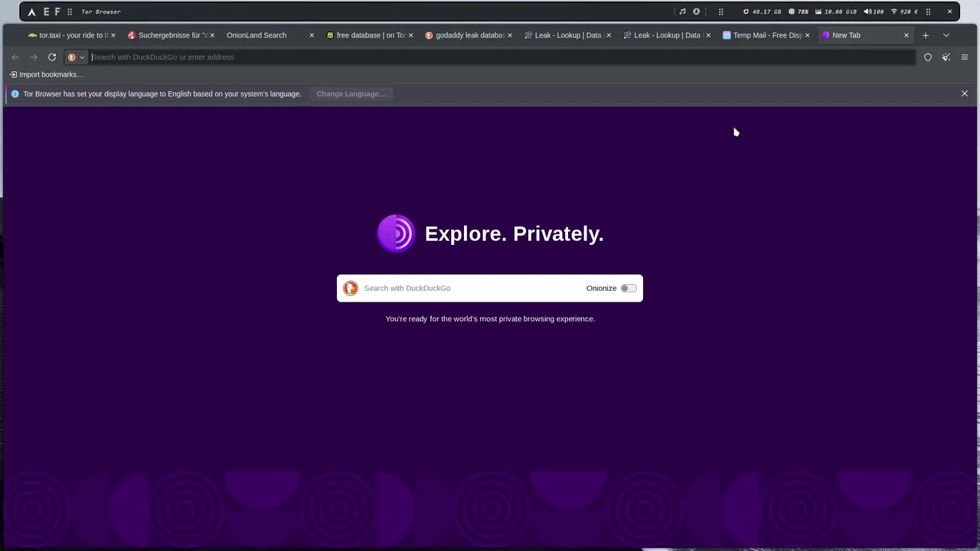
Task: Click the Explore. Privately. heading
Action: pyautogui.click(x=514, y=234)
